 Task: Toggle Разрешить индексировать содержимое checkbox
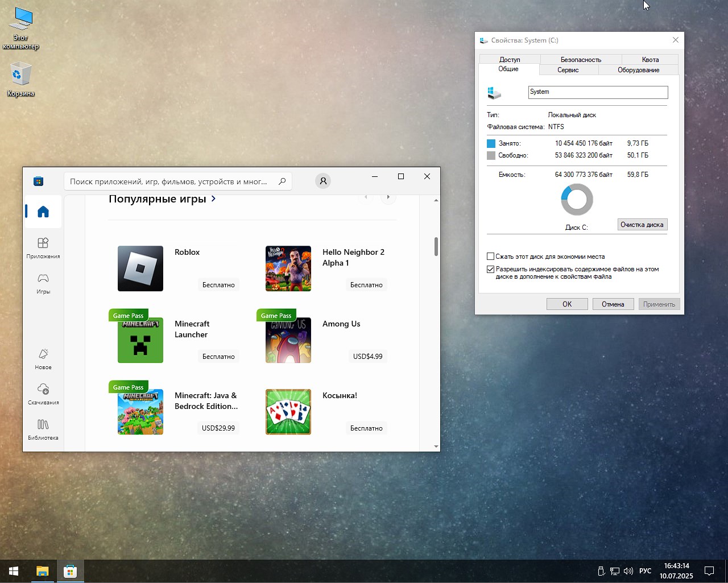pyautogui.click(x=490, y=269)
